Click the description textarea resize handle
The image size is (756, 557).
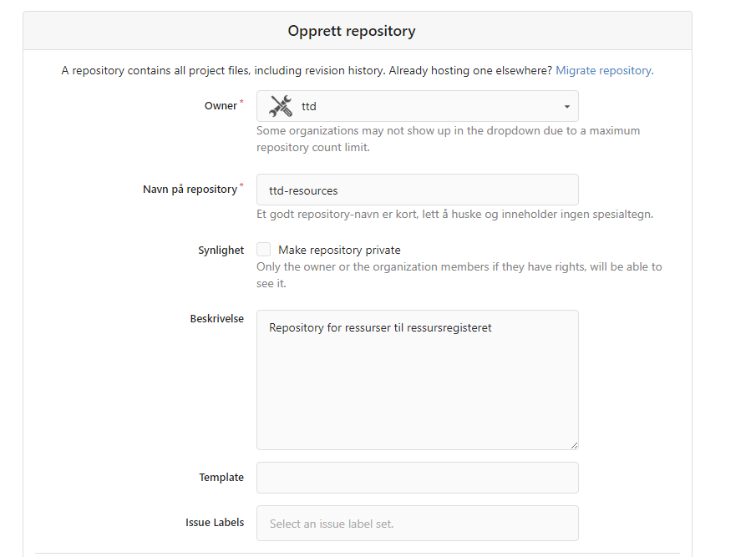coord(574,445)
